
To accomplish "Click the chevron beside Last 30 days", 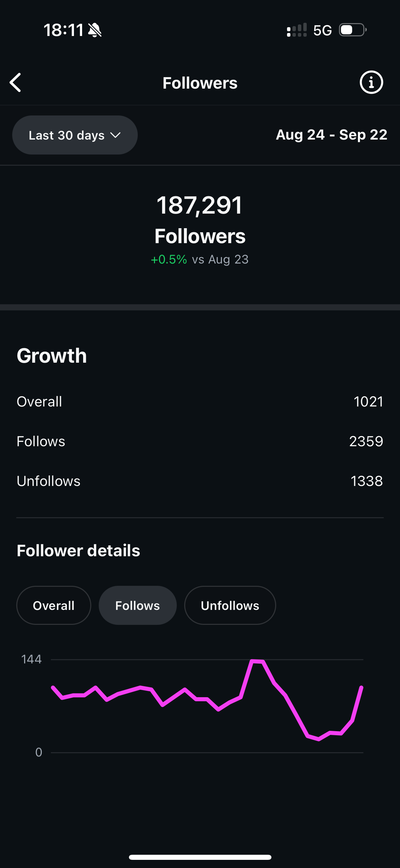I will (x=115, y=135).
